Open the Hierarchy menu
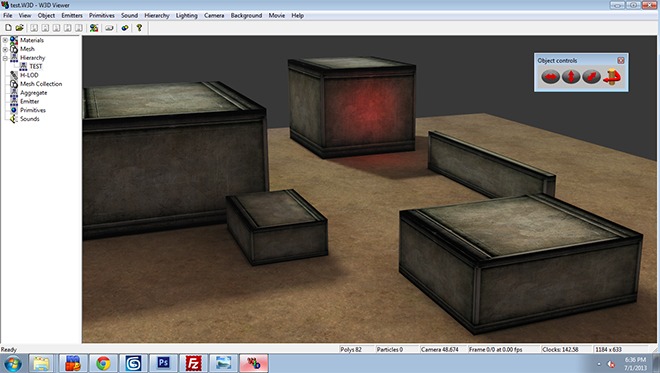This screenshot has height=373, width=660. [x=157, y=16]
